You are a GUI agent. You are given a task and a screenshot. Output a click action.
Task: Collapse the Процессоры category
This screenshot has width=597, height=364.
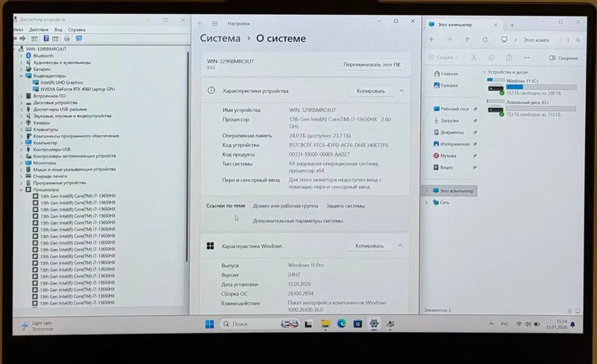tap(22, 189)
